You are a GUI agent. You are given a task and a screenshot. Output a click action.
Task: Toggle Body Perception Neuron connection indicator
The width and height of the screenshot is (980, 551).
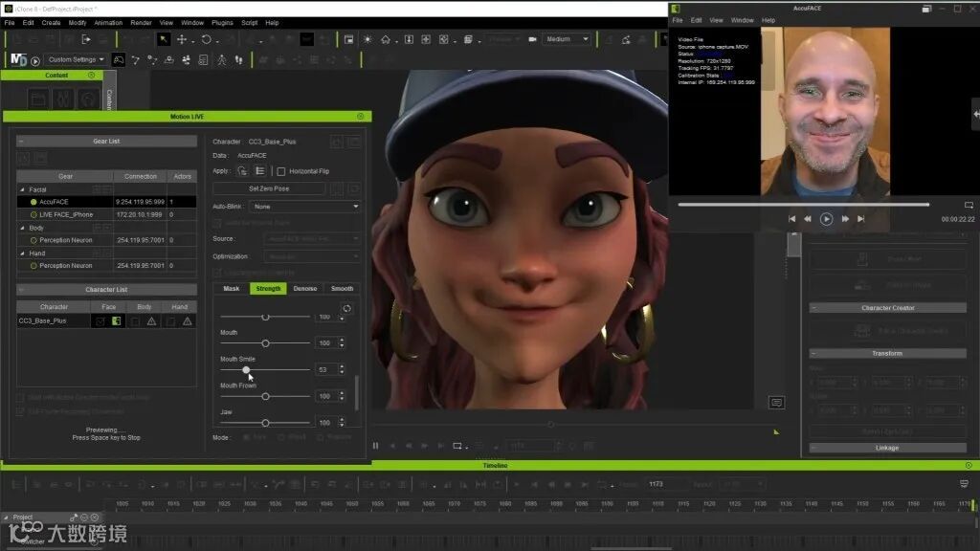point(33,240)
